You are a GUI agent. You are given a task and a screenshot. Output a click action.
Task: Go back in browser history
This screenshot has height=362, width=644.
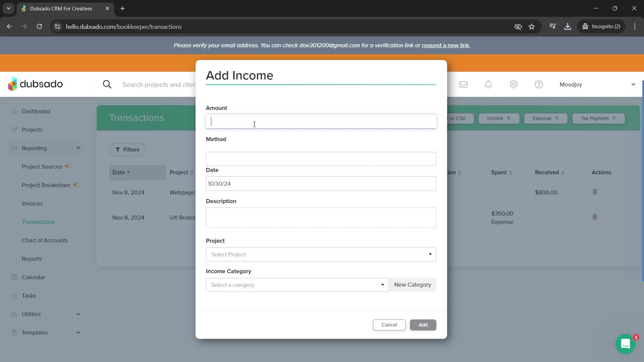pyautogui.click(x=9, y=26)
